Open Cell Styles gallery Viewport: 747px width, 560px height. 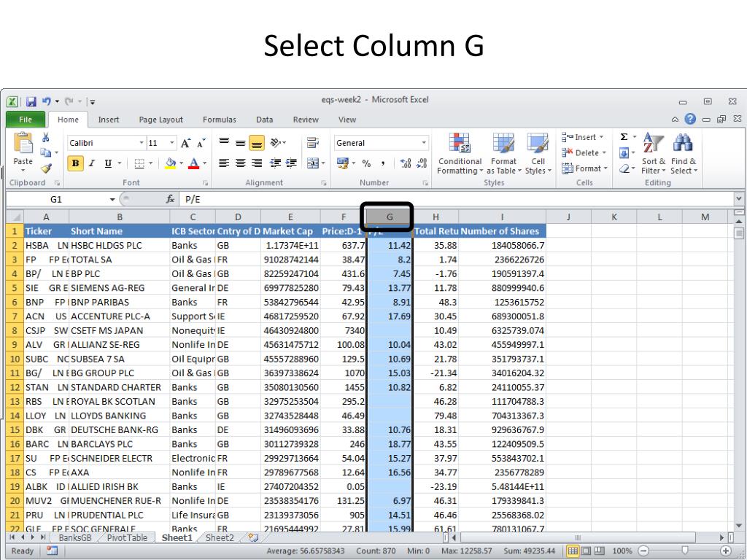coord(538,153)
